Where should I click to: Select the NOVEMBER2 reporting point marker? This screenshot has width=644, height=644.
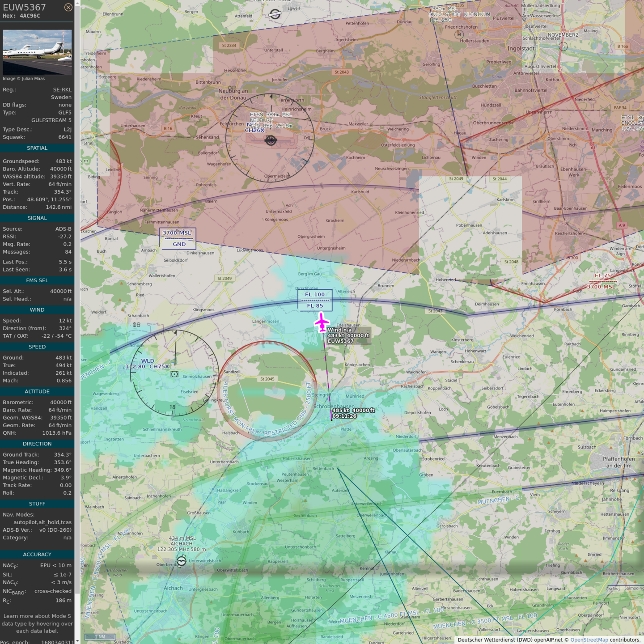(x=563, y=46)
